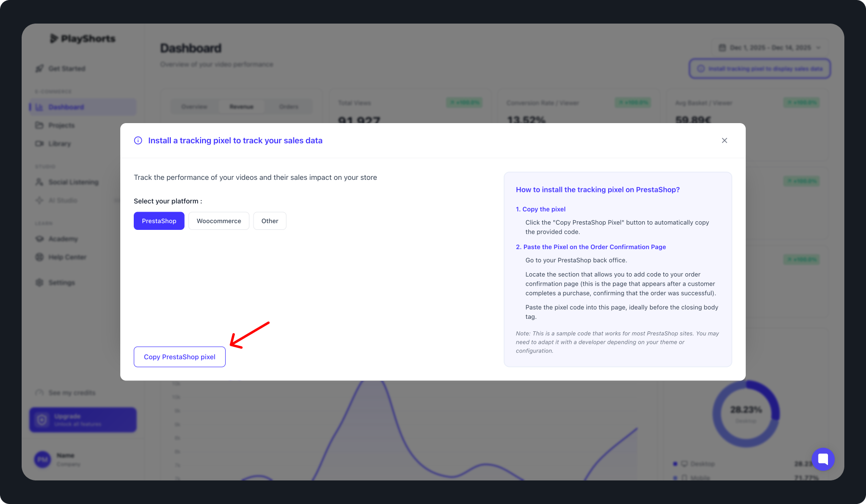
Task: Open Social Listening in sidebar
Action: (x=73, y=182)
